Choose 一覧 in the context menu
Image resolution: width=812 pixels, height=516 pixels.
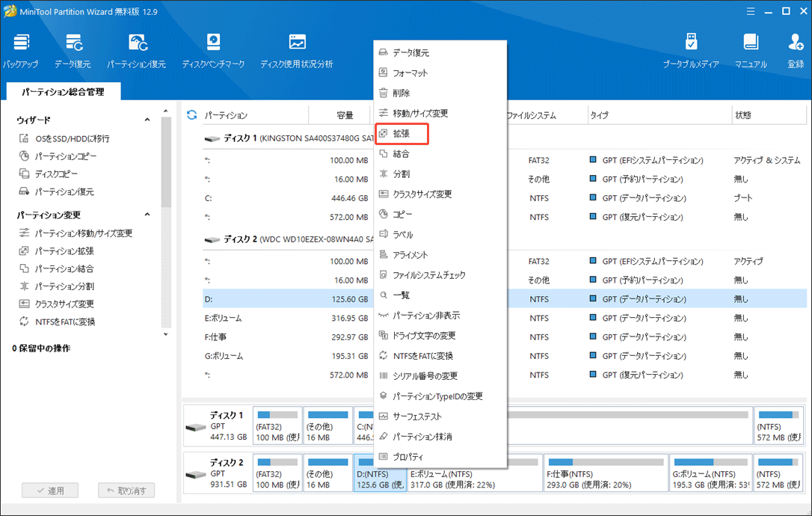click(440, 295)
